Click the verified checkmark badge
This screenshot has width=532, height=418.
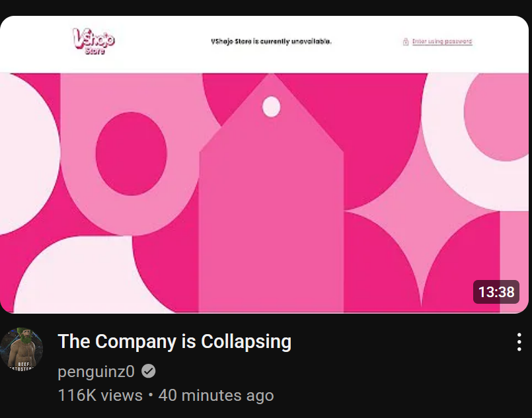[148, 371]
